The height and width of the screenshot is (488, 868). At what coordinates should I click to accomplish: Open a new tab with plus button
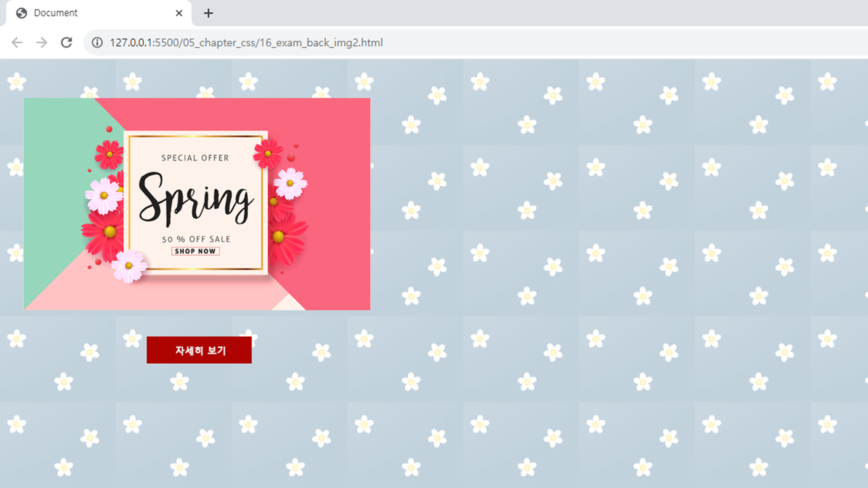point(208,13)
